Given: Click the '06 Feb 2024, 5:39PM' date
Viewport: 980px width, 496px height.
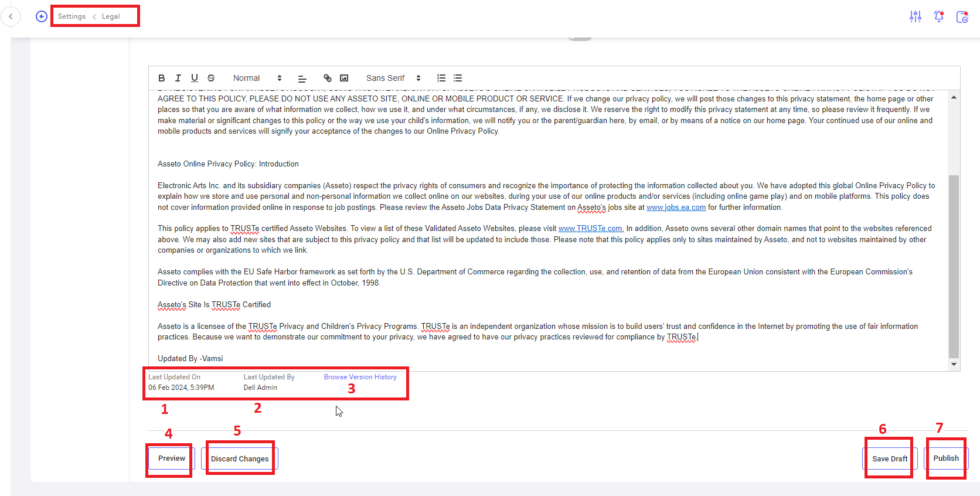Looking at the screenshot, I should (x=181, y=388).
